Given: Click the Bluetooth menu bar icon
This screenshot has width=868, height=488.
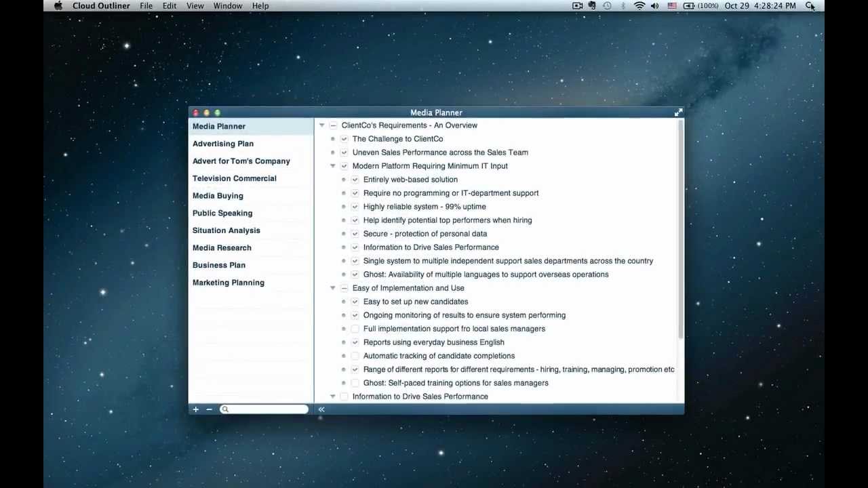Looking at the screenshot, I should 623,5.
